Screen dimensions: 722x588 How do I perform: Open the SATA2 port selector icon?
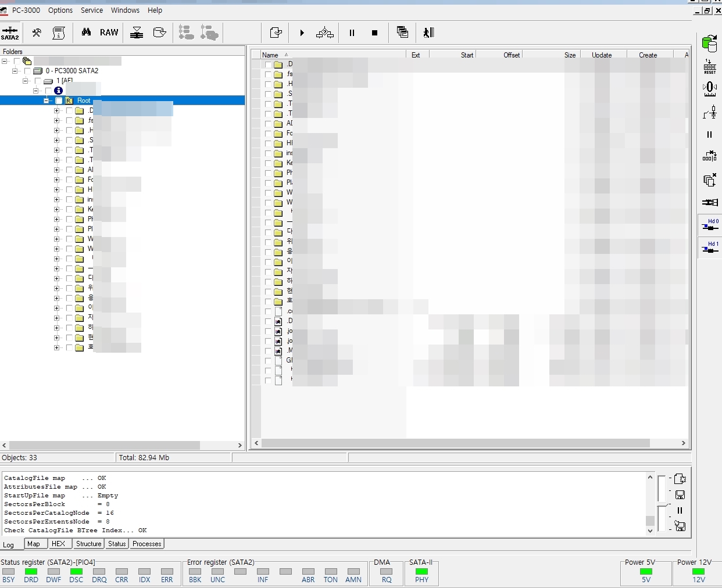click(x=10, y=33)
